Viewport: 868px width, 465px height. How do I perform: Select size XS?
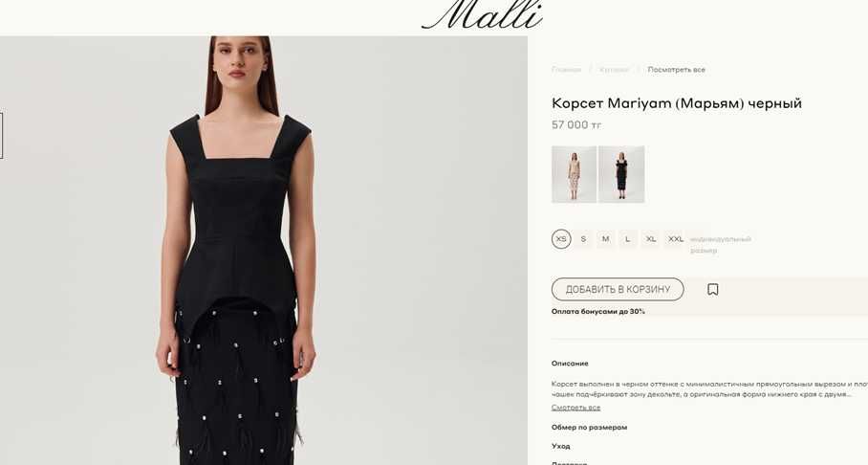[x=561, y=239]
